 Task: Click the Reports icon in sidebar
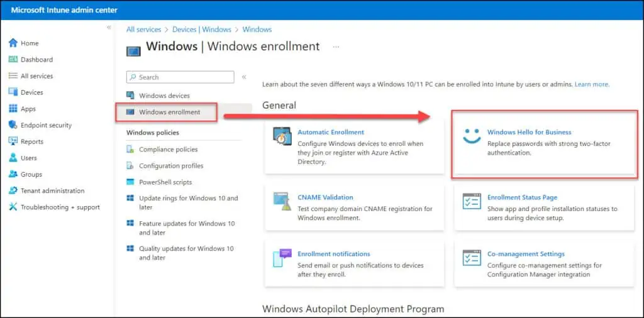coord(13,141)
